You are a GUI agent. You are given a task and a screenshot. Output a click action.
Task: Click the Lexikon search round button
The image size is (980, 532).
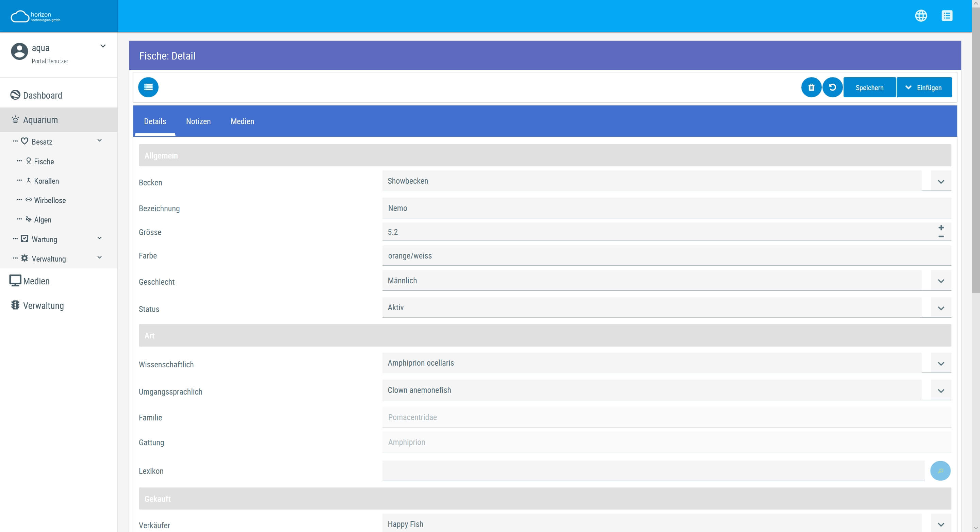pyautogui.click(x=940, y=471)
